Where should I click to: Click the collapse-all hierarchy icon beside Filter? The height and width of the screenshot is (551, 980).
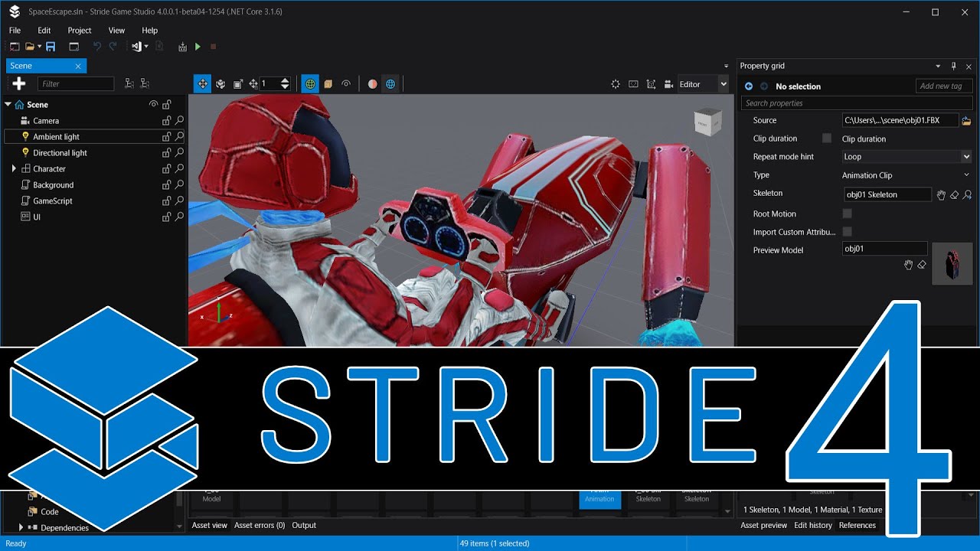coord(145,83)
